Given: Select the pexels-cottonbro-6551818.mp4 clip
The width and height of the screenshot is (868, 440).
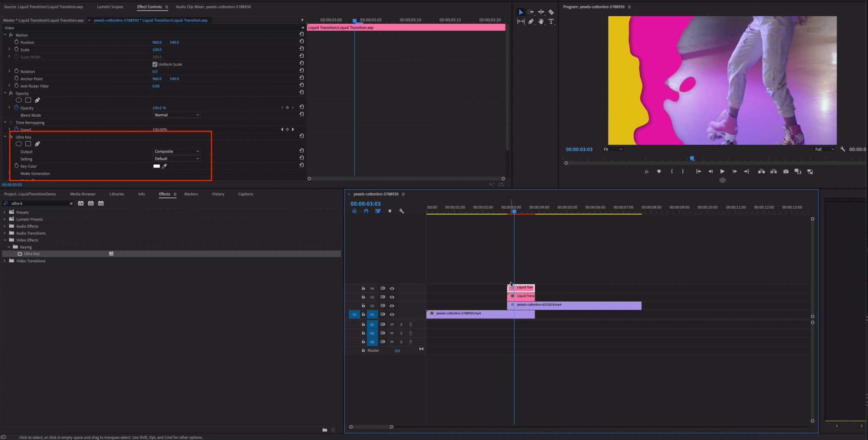Looking at the screenshot, I should tap(576, 305).
